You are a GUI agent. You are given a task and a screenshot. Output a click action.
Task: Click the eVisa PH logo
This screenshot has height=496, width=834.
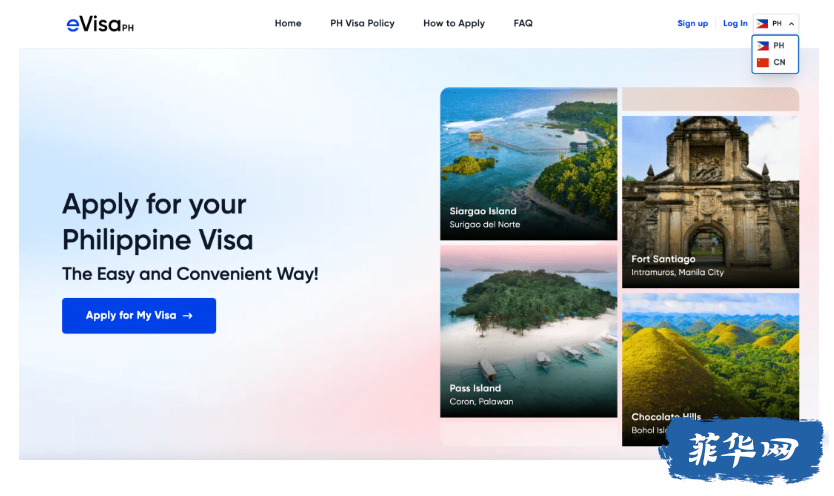(100, 24)
